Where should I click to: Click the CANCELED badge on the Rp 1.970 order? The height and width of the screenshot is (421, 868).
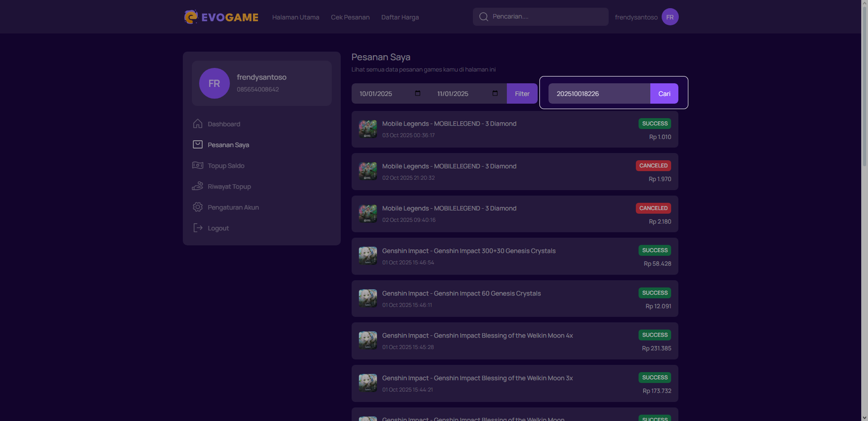click(653, 166)
